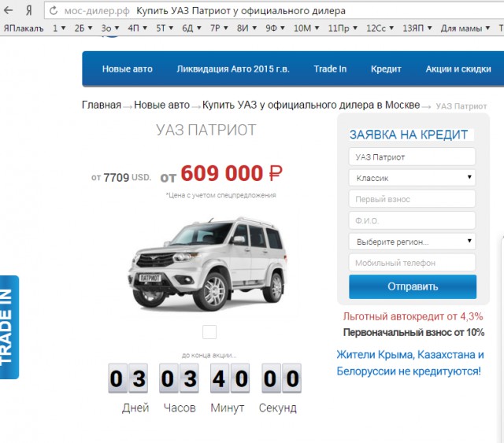Screen dimensions: 504x443
Task: Go to the 'Trade In' menu item
Action: (x=330, y=68)
